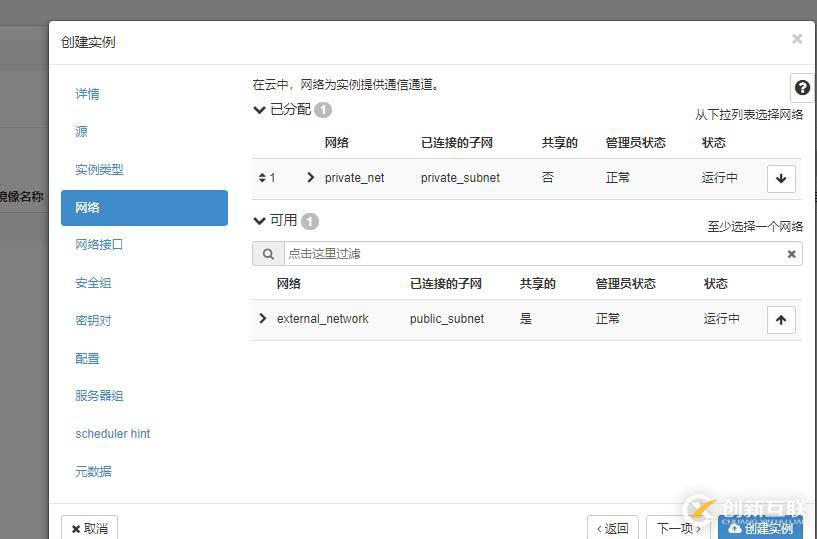
Task: Click 运行中 status in external_network row
Action: (722, 318)
